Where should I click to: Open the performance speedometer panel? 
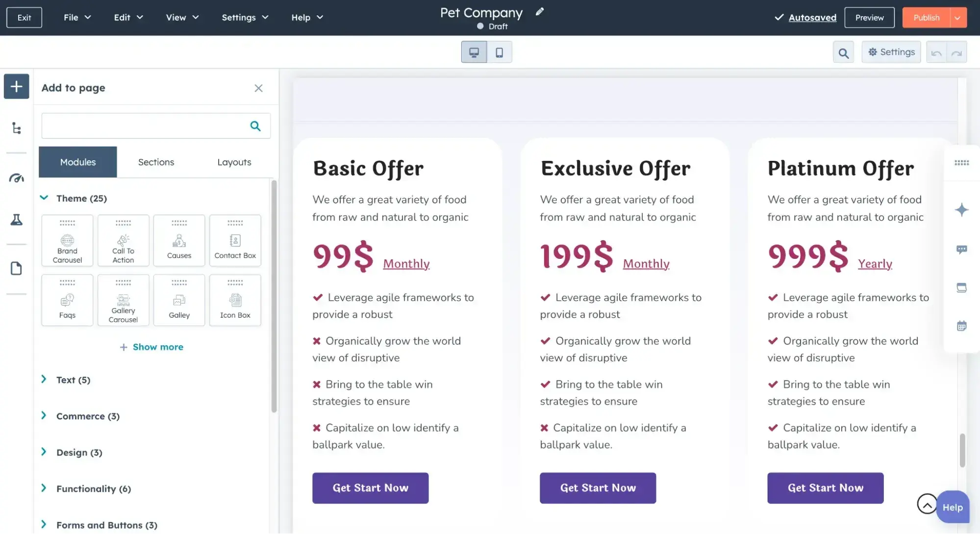pos(16,178)
